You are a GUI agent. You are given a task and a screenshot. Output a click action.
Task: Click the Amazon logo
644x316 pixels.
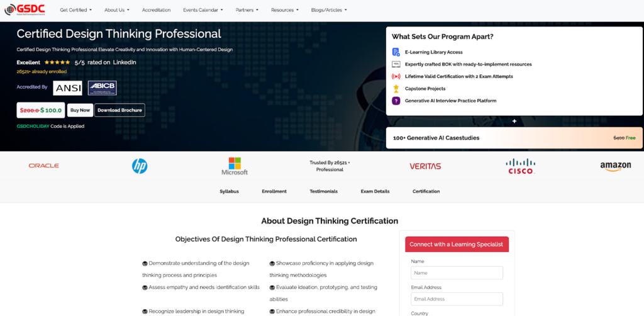(x=616, y=166)
